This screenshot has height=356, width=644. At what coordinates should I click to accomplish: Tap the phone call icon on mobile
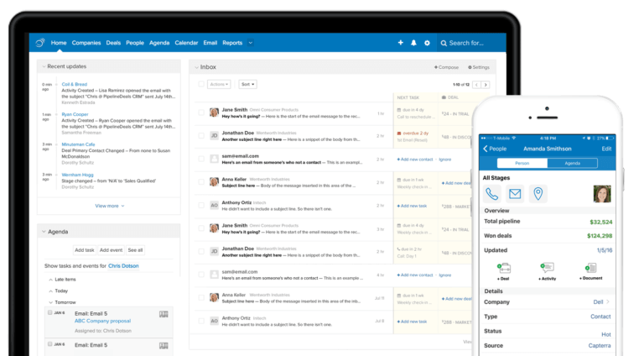pos(491,194)
